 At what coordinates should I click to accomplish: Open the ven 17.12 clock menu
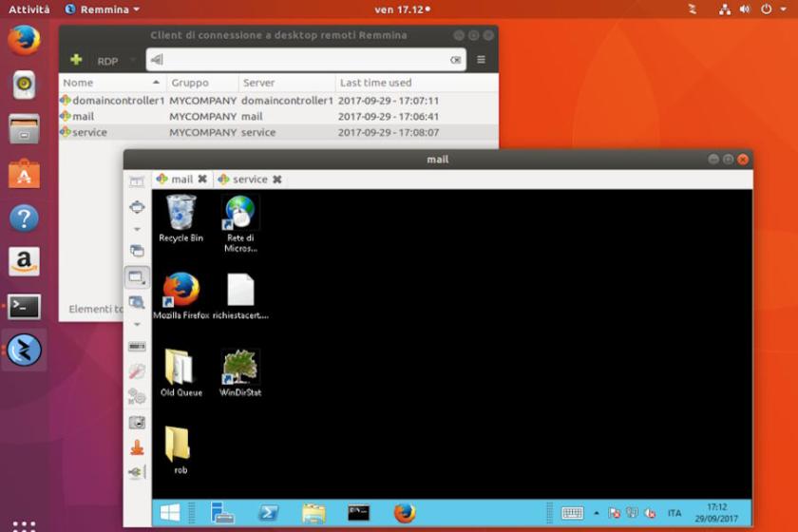pos(402,9)
